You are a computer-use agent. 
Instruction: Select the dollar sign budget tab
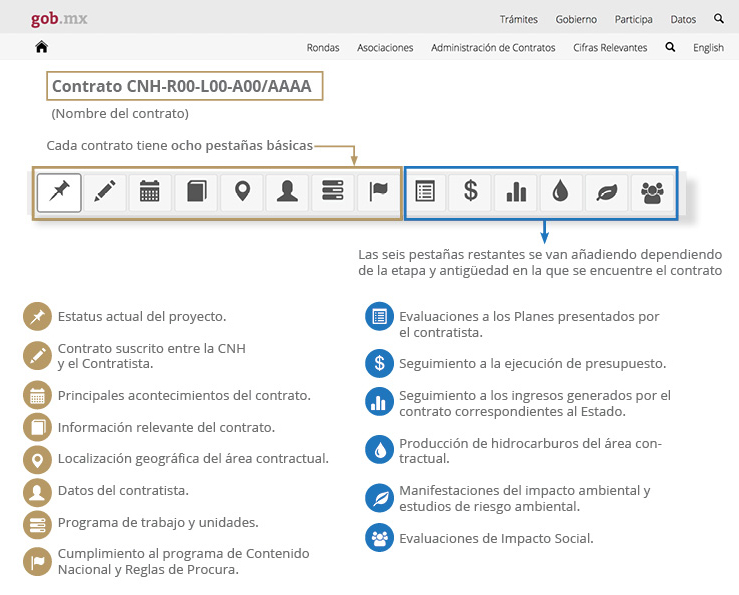click(470, 192)
